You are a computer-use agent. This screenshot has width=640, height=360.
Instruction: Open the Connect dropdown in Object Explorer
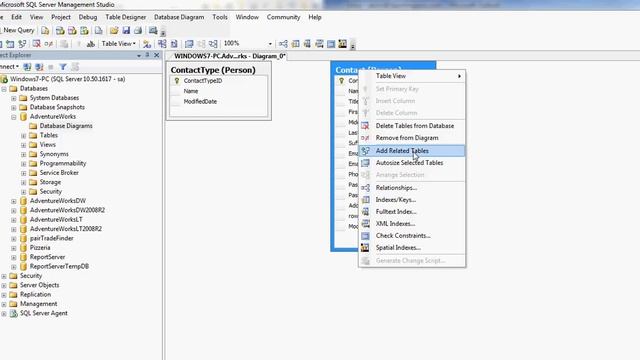9,67
